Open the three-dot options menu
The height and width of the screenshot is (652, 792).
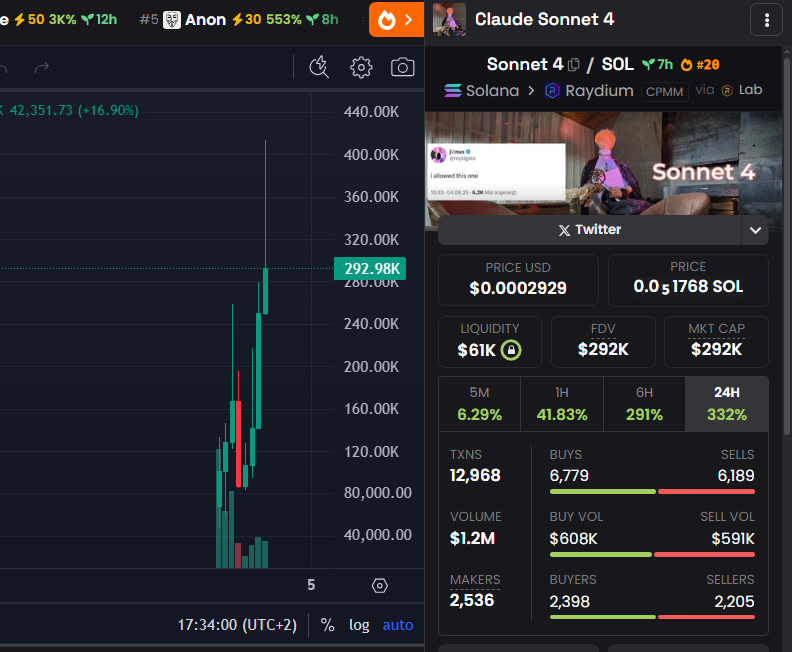pos(766,20)
